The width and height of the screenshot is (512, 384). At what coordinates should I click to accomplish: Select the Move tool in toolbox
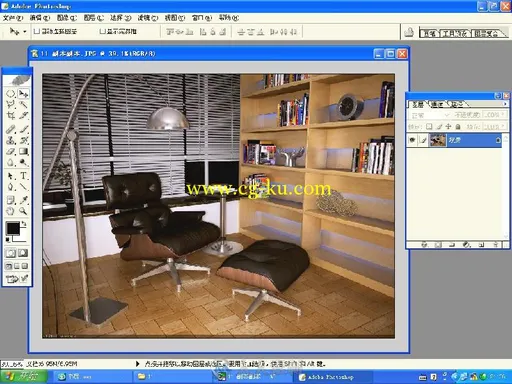[x=23, y=94]
